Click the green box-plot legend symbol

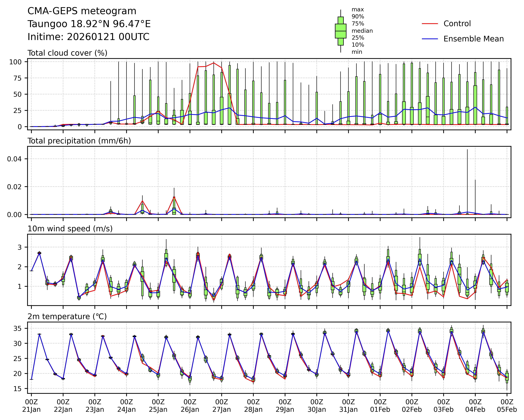tap(341, 31)
